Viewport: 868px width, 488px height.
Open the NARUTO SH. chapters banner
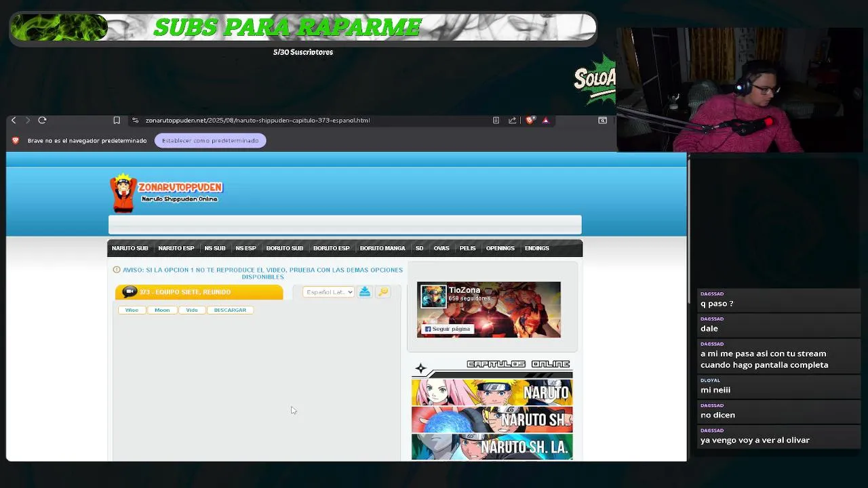coord(492,420)
